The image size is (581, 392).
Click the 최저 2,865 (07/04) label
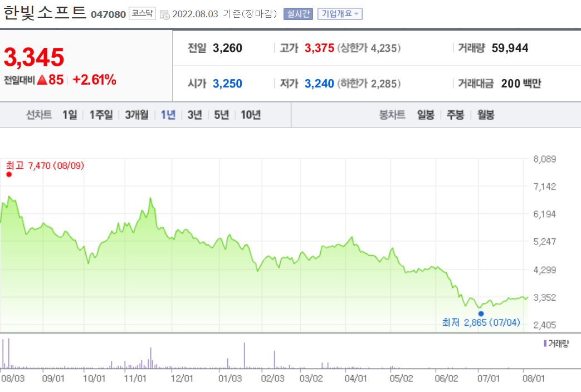tap(481, 322)
